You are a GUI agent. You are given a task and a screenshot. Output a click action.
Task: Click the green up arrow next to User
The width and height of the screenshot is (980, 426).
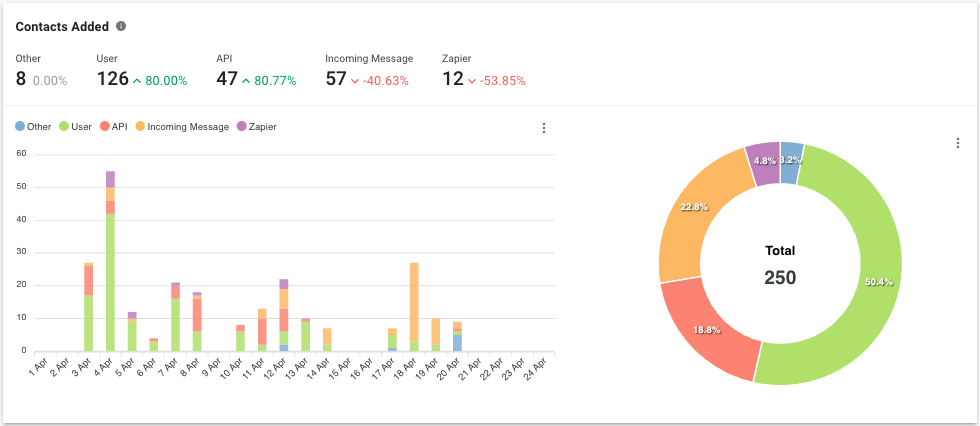(x=137, y=81)
